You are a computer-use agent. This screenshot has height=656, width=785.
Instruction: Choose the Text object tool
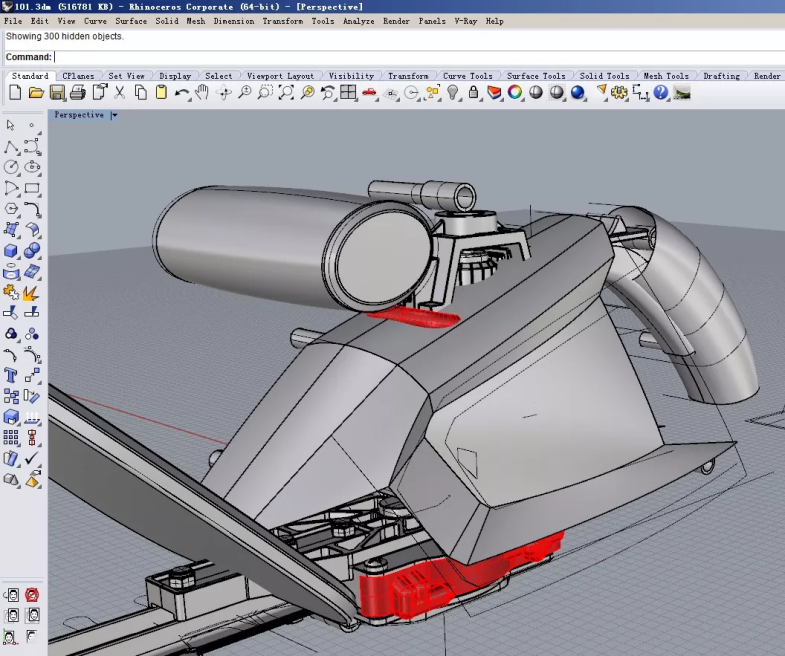point(11,376)
